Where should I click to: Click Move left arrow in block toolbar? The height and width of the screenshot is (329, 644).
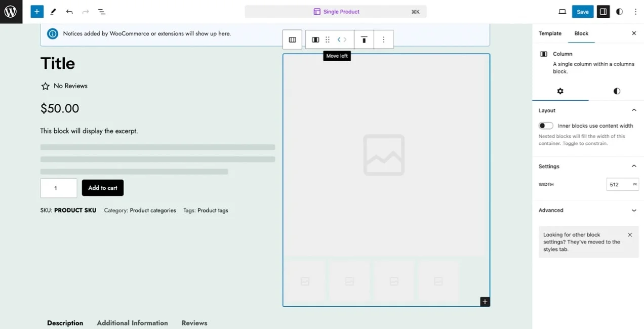(x=338, y=39)
